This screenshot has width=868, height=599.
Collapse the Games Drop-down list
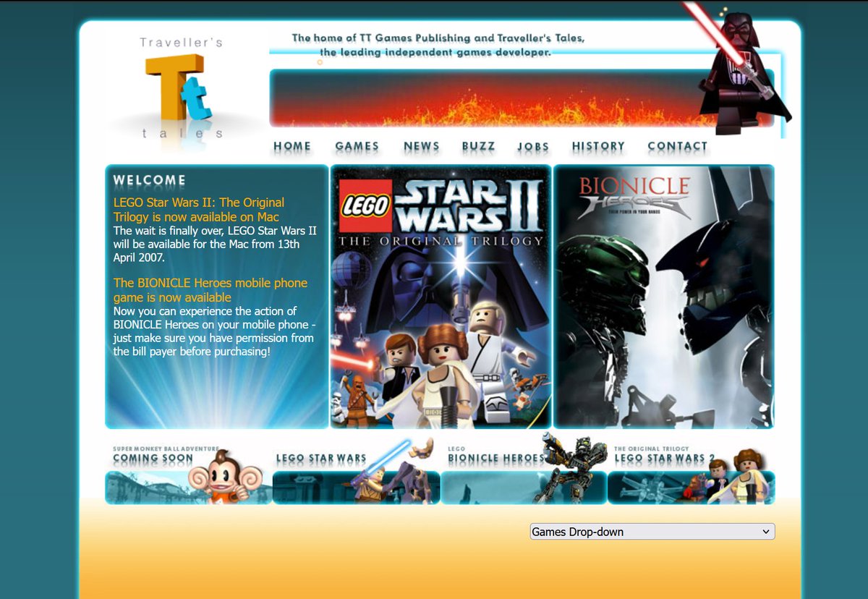766,531
